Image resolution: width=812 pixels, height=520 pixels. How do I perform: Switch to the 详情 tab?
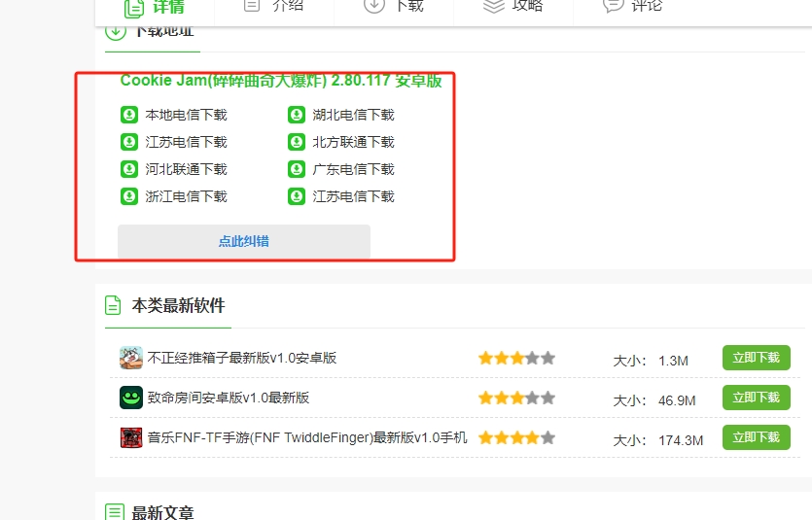(155, 6)
